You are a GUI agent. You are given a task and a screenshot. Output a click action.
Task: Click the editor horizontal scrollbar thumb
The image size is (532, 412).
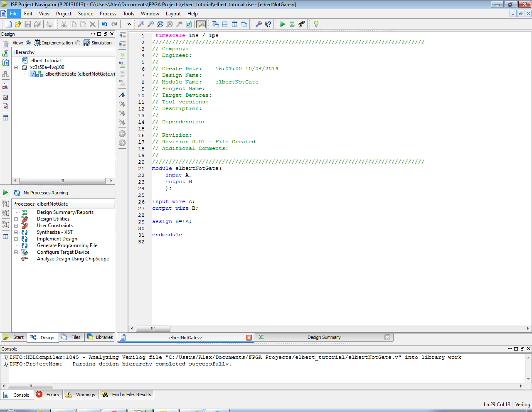click(153, 329)
